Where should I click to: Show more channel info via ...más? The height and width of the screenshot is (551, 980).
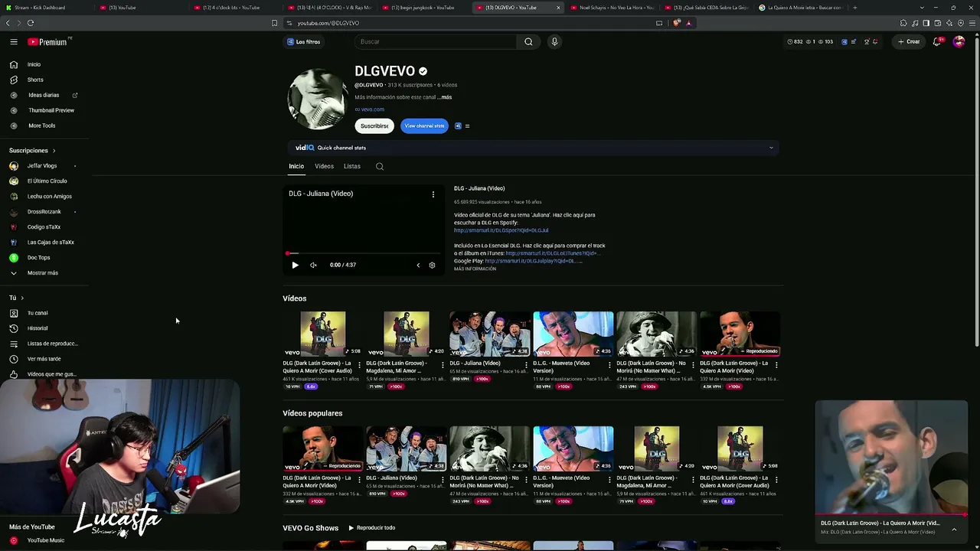(x=445, y=97)
